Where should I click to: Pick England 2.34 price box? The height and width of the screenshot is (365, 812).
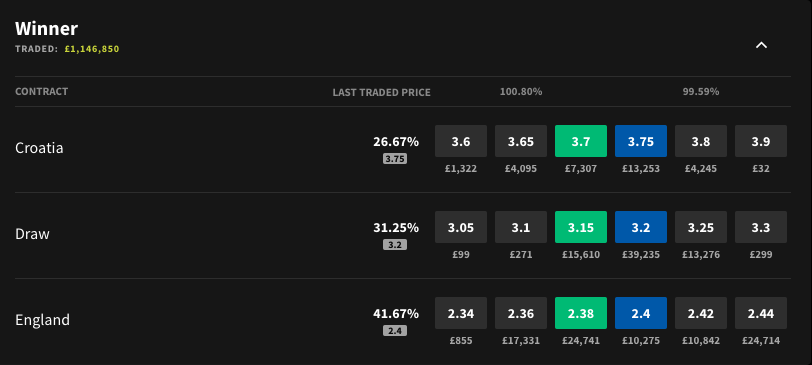click(x=461, y=313)
